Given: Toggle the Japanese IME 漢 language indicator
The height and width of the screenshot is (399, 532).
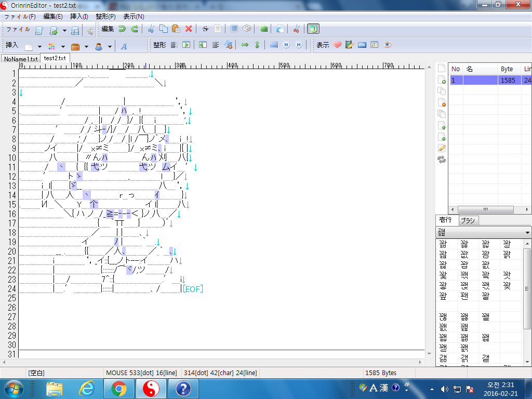Looking at the screenshot, I should pos(384,388).
